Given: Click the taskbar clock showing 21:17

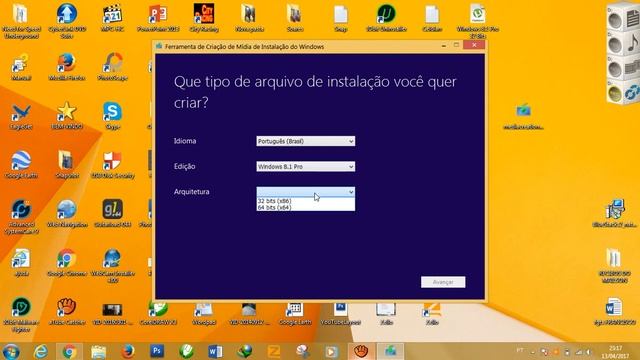Looking at the screenshot, I should 615,352.
